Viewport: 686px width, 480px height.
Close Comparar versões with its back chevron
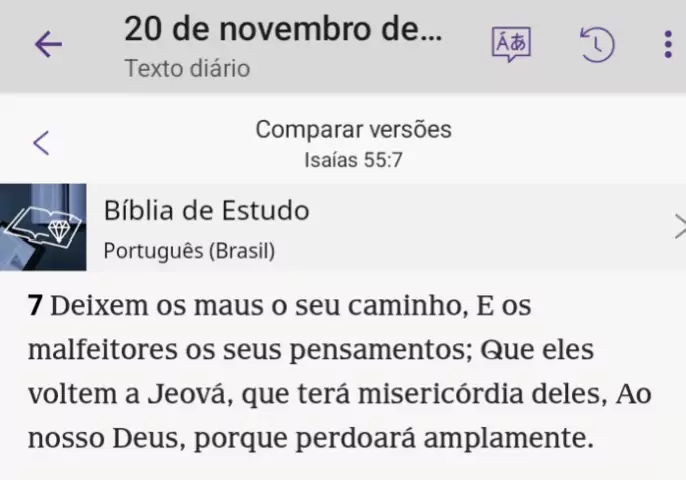tap(41, 142)
